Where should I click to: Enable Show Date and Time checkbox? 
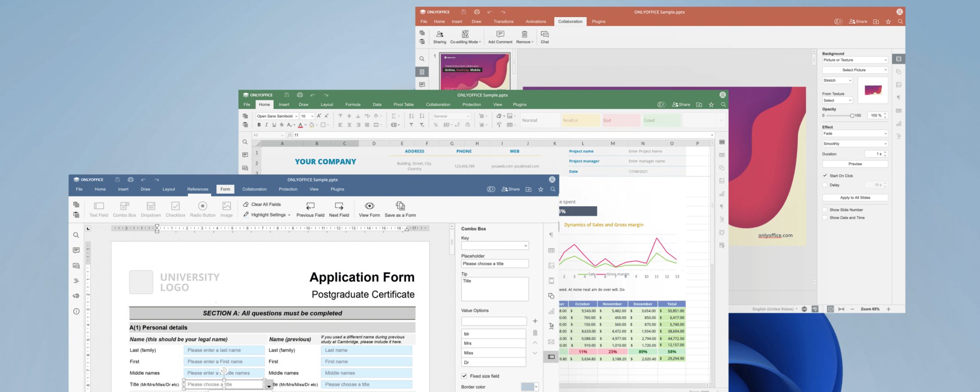point(825,218)
